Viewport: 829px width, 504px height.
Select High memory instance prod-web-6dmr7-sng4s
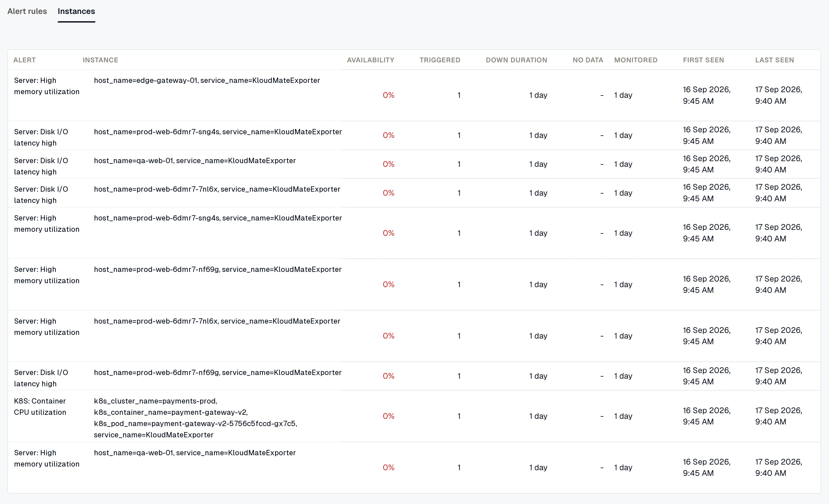coord(218,218)
